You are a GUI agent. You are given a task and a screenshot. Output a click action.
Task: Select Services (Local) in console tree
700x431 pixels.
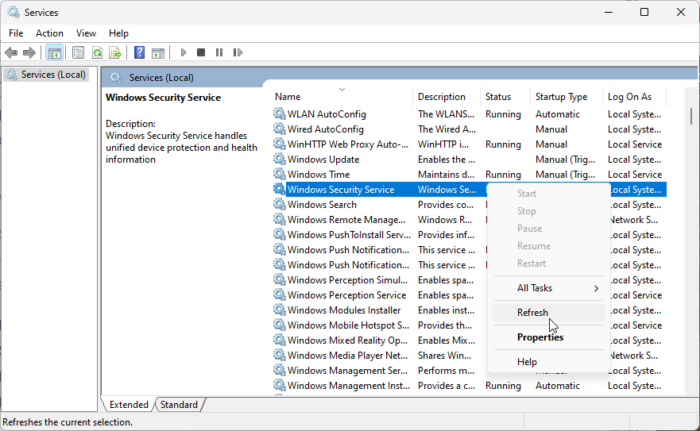coord(46,75)
